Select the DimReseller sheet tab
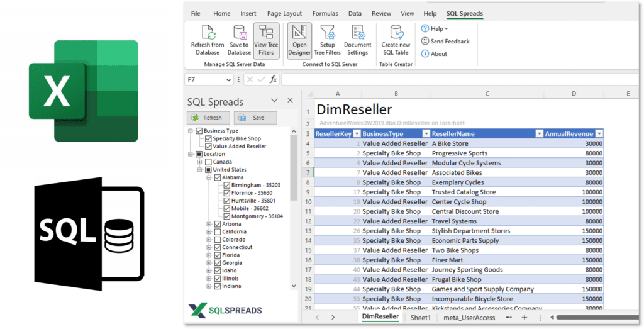Screen dimensions: 644x329 click(x=380, y=316)
